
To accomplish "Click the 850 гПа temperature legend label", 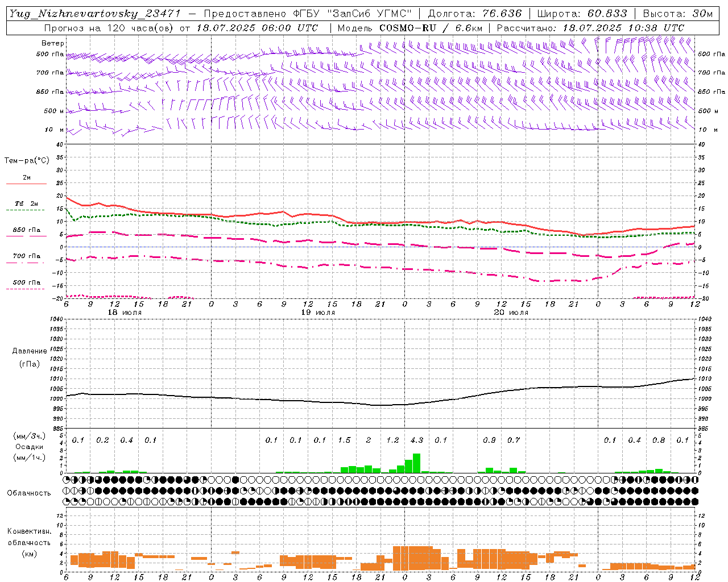I will (x=27, y=230).
